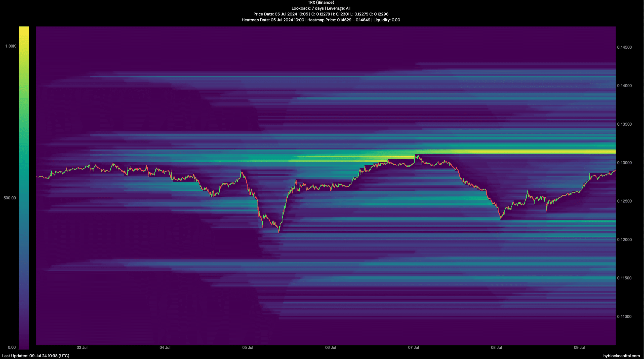
Task: Click the Price Date OHLC info line
Action: pyautogui.click(x=321, y=14)
